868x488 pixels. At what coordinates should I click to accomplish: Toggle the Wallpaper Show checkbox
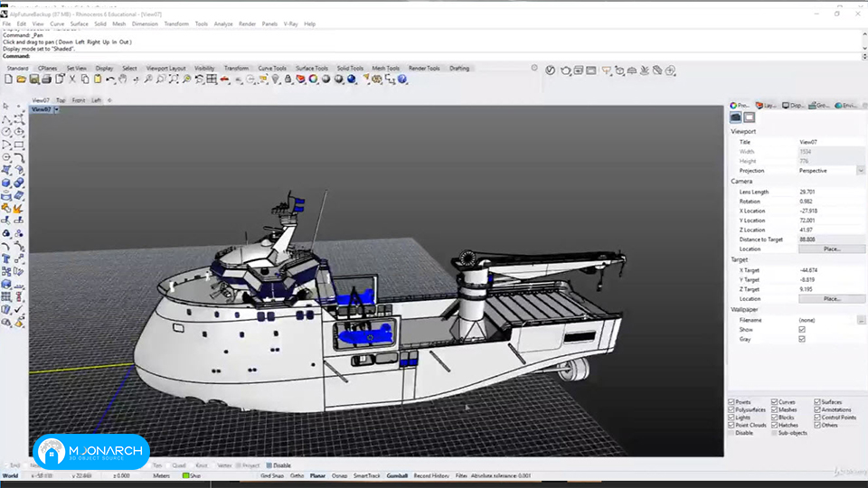[x=802, y=330]
